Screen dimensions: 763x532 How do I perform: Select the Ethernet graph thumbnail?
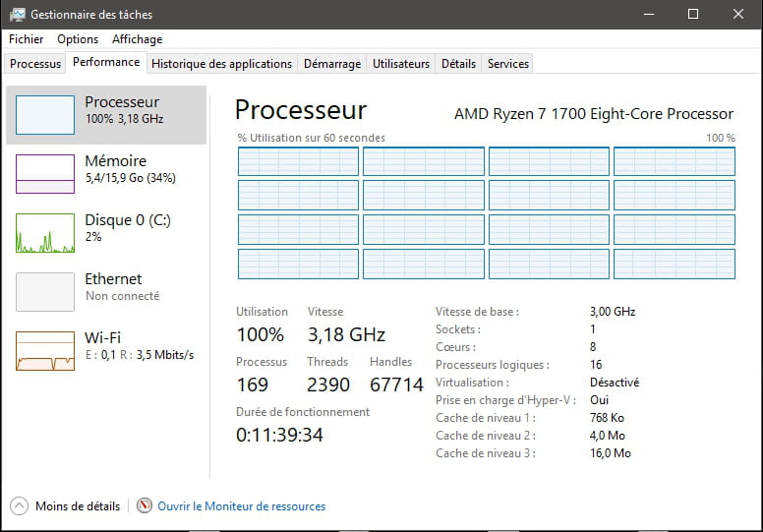[45, 292]
